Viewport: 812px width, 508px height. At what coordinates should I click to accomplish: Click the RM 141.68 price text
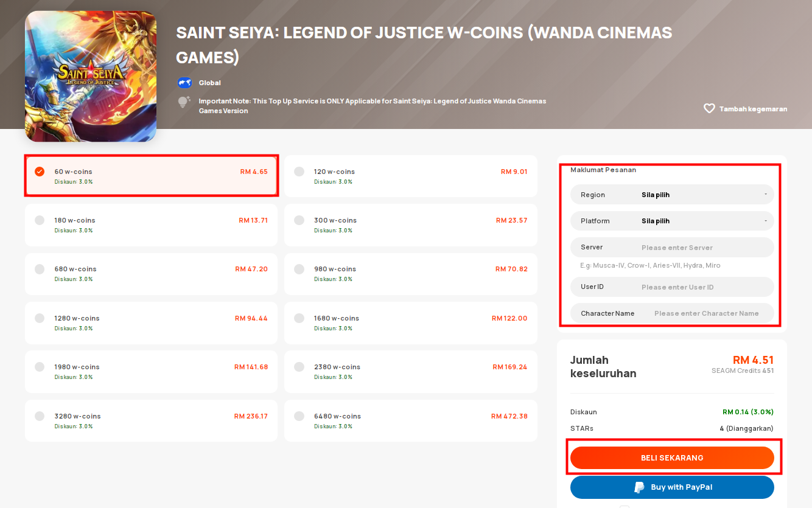251,367
